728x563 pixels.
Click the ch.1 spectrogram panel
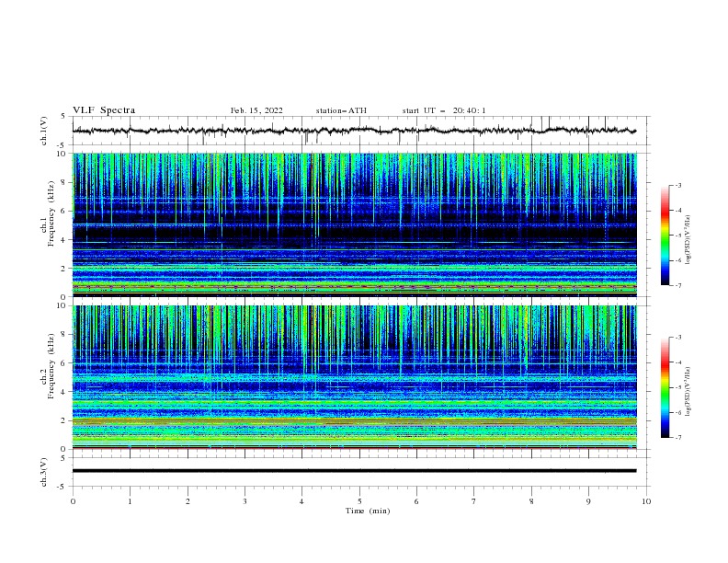click(x=355, y=224)
